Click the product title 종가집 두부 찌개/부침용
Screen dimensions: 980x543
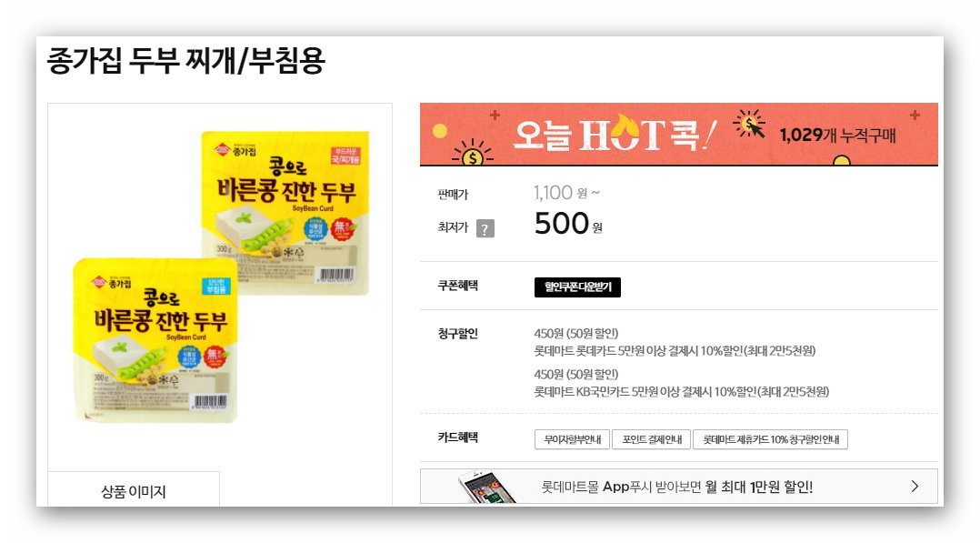[x=185, y=61]
